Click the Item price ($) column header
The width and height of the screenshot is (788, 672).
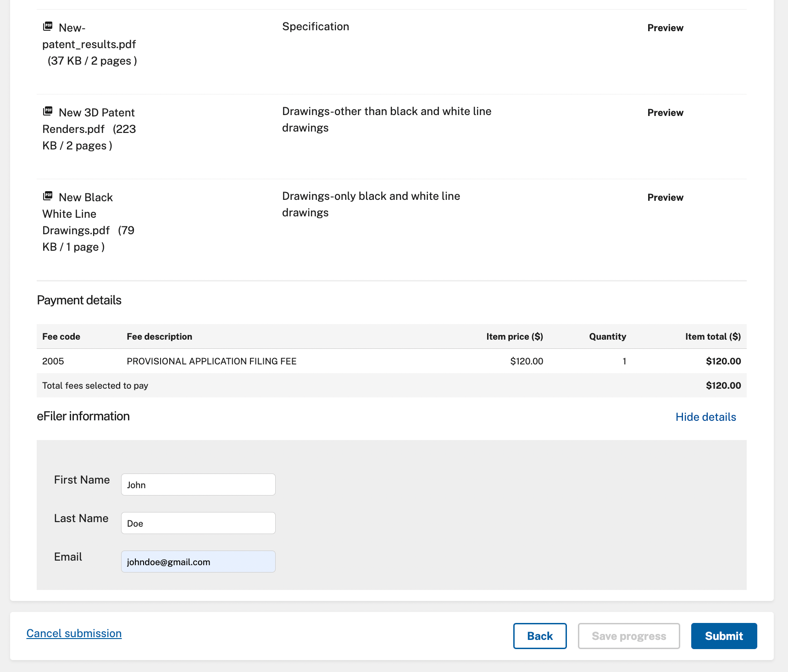pyautogui.click(x=515, y=336)
